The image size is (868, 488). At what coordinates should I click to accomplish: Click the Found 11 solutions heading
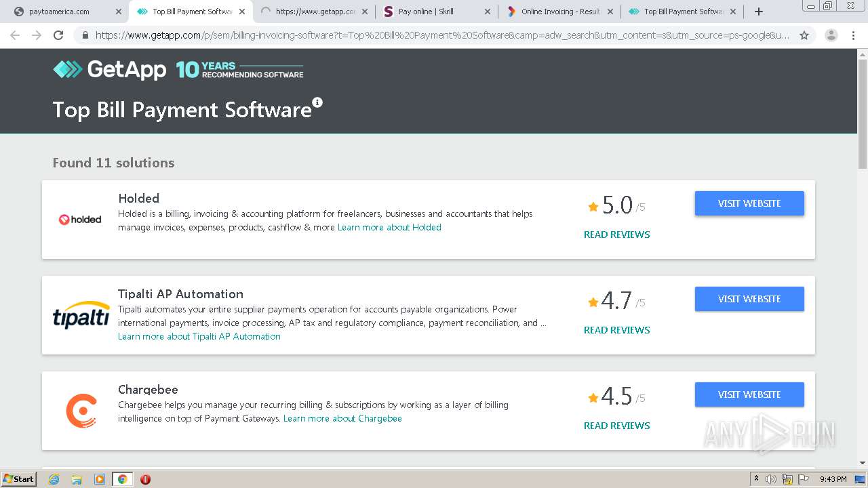[x=114, y=163]
